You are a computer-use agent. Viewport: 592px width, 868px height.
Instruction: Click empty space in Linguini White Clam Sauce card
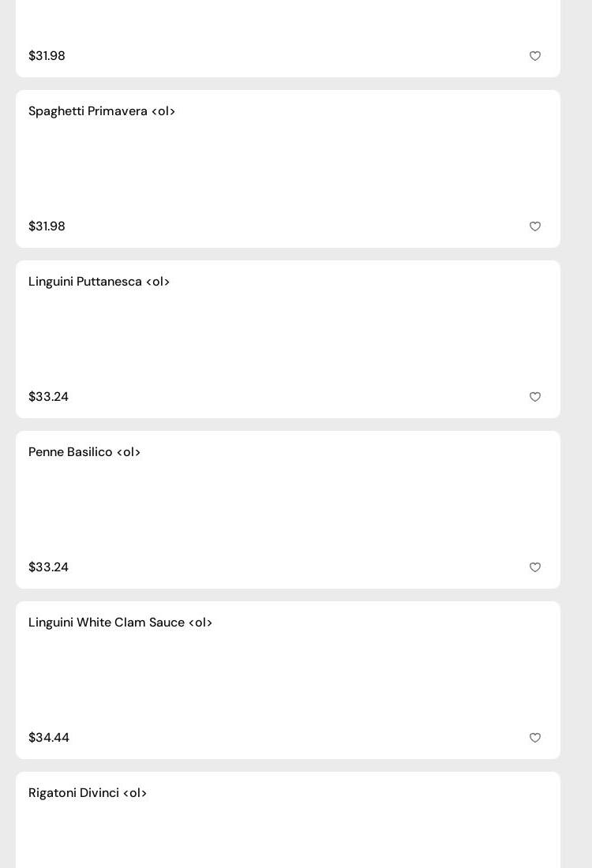(288, 680)
